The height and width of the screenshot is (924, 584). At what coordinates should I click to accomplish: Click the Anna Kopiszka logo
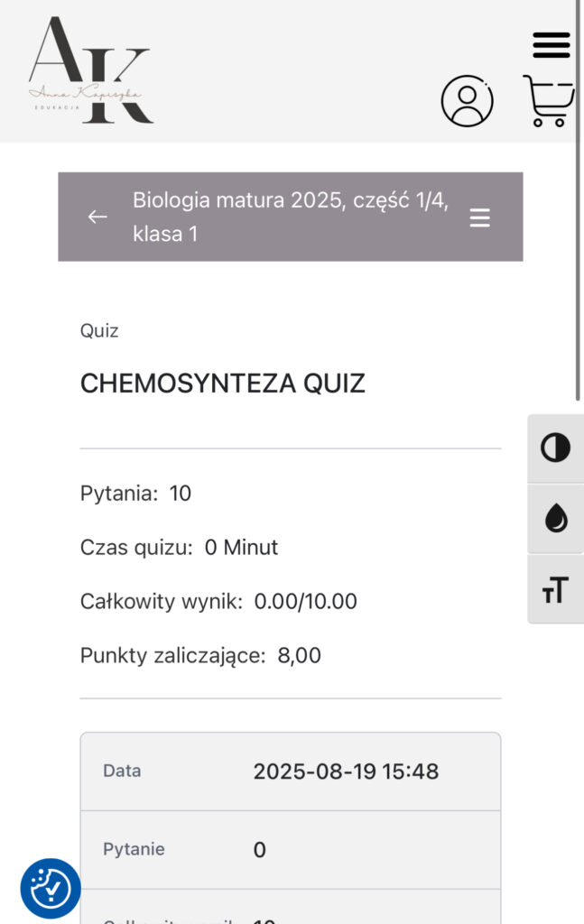click(90, 70)
